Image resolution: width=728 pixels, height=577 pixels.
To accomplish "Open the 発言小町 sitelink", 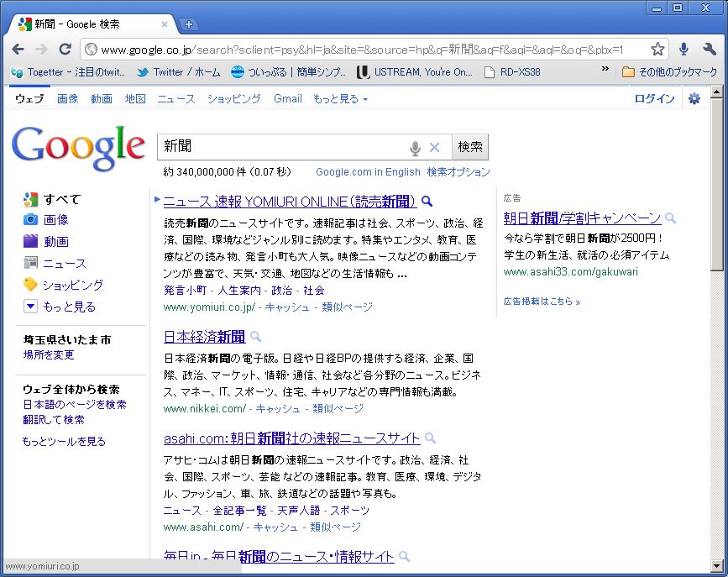I will pyautogui.click(x=185, y=291).
